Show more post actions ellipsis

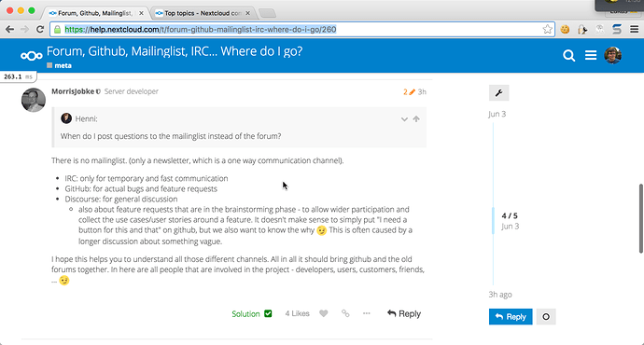coord(367,313)
